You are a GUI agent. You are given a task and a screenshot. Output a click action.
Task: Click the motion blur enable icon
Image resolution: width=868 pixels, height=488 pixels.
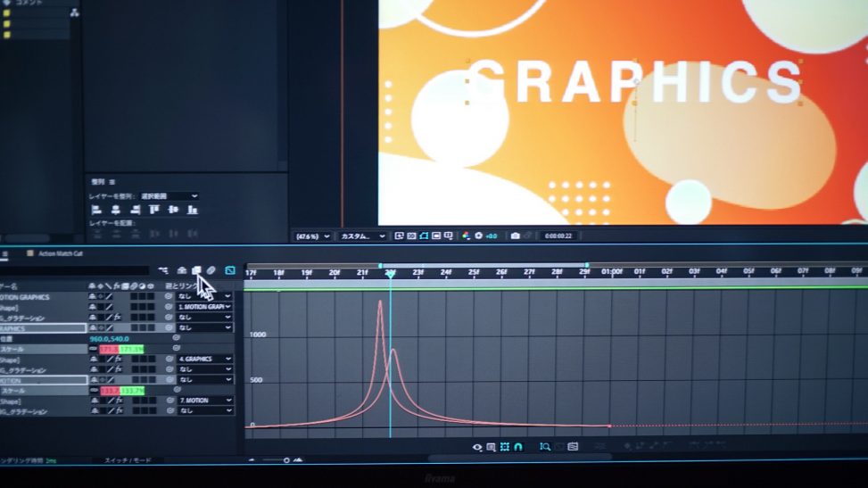click(x=211, y=270)
